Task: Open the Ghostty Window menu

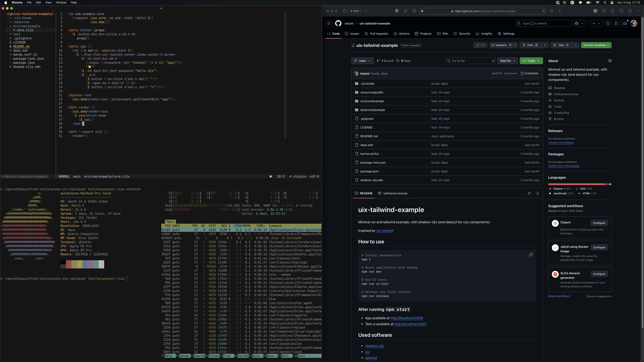Action: [61, 2]
